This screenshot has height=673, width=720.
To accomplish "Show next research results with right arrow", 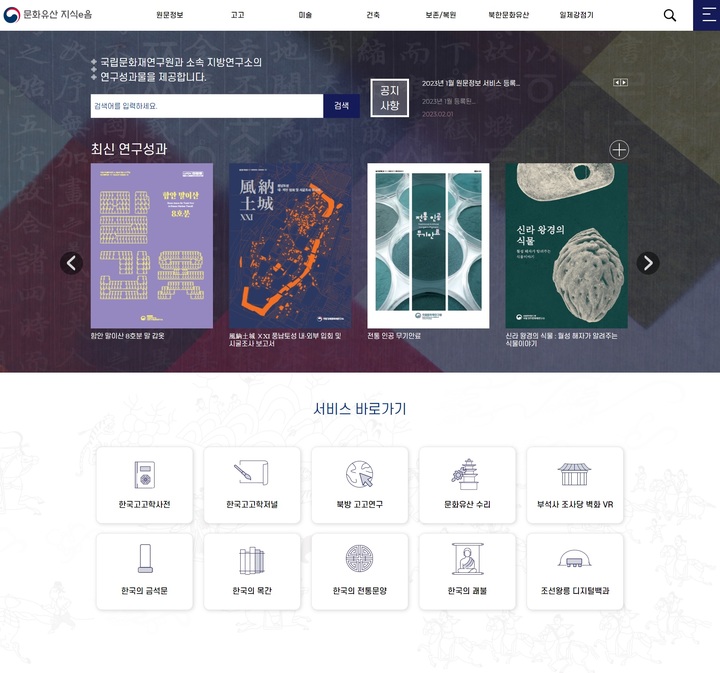I will [648, 263].
